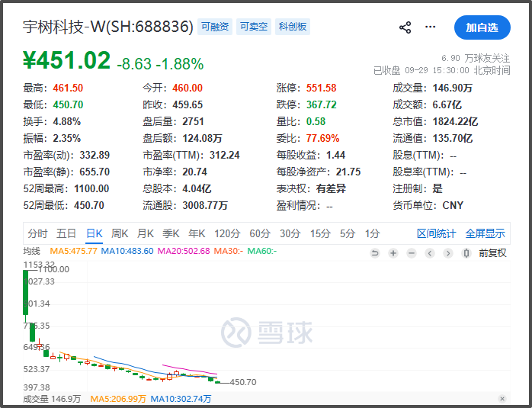Open the three-dot more options menu

tap(430, 27)
